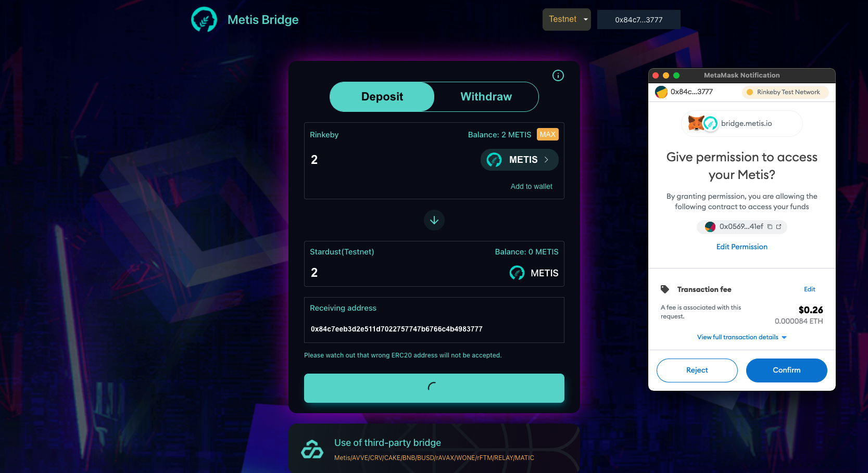Click 'Balance: 2 METIS' text
This screenshot has width=868, height=473.
pyautogui.click(x=499, y=135)
